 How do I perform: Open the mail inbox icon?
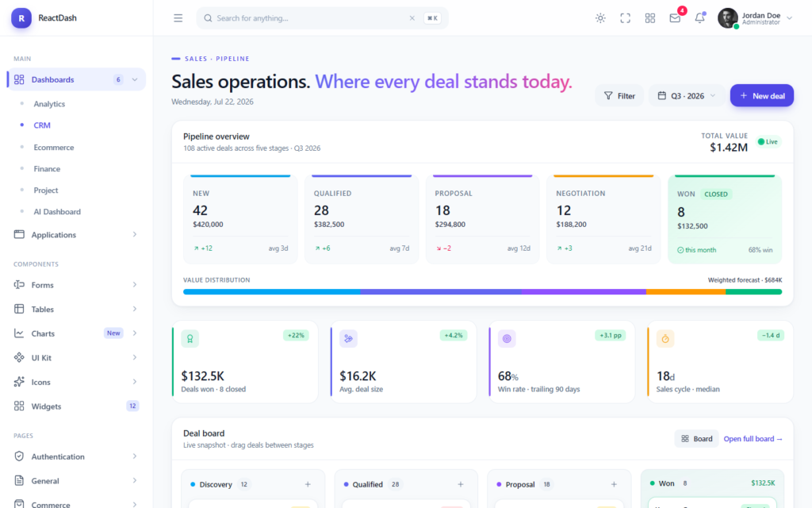[x=675, y=18]
